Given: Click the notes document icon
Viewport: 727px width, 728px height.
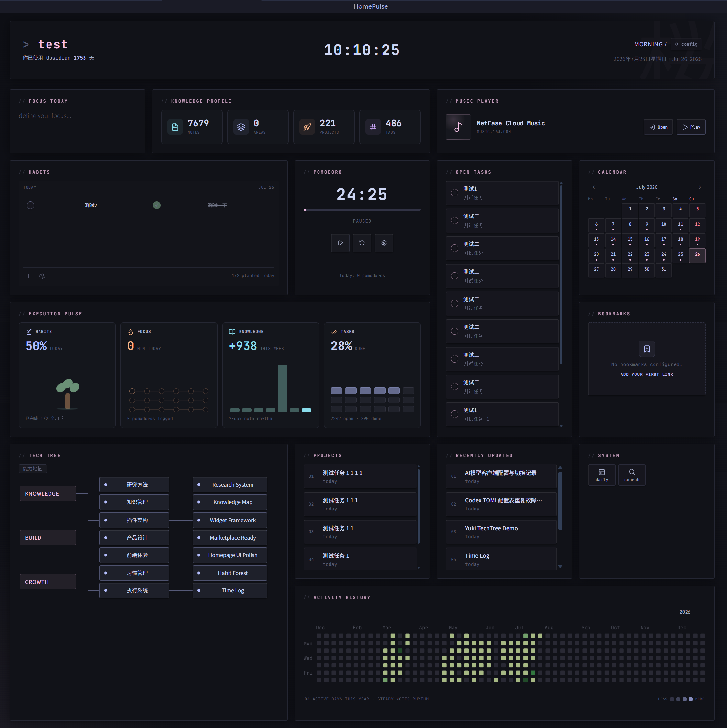Looking at the screenshot, I should click(x=175, y=127).
